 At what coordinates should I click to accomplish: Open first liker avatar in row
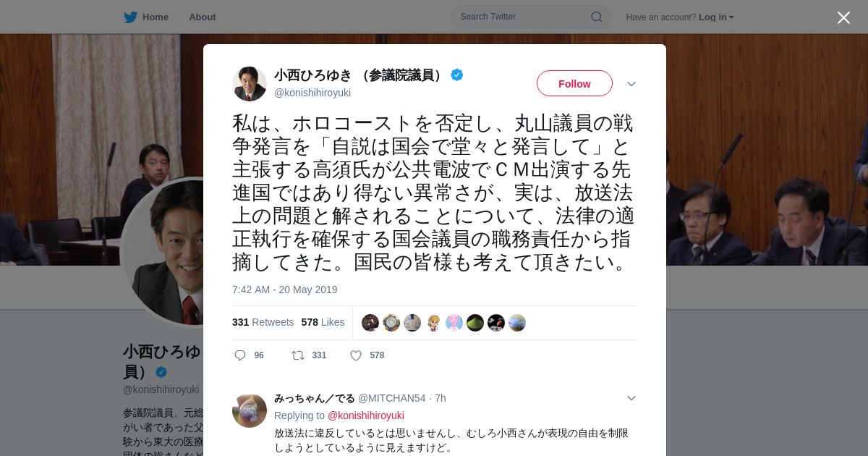coord(370,323)
